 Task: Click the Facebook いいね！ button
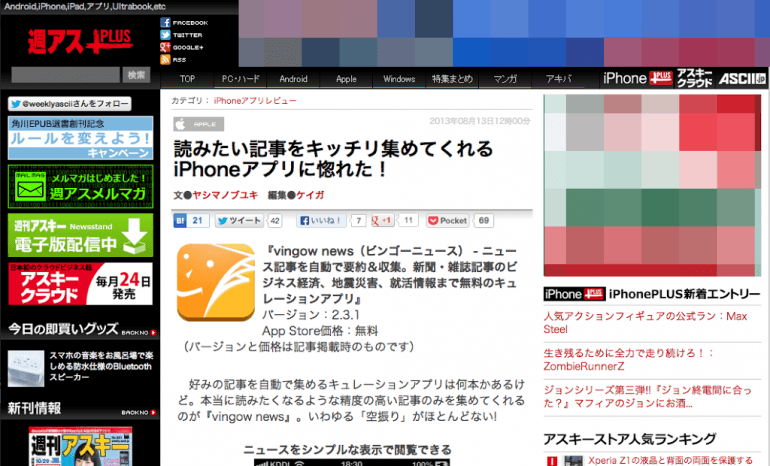[x=321, y=220]
